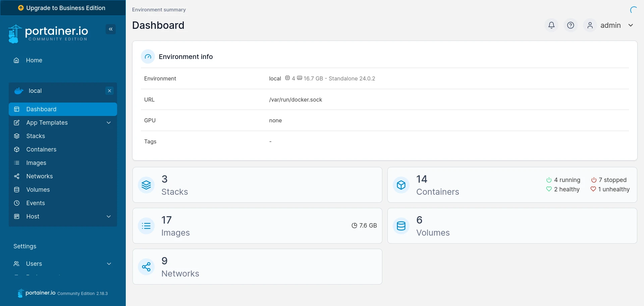The image size is (644, 306).
Task: Open the admin user dropdown menu
Action: tap(631, 25)
